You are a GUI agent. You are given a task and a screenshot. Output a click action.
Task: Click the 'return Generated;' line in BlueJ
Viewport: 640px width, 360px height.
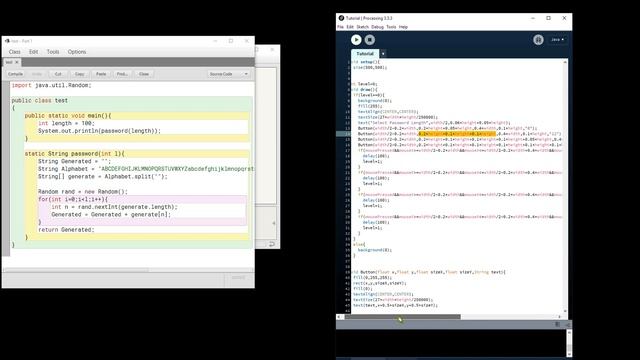tap(66, 230)
